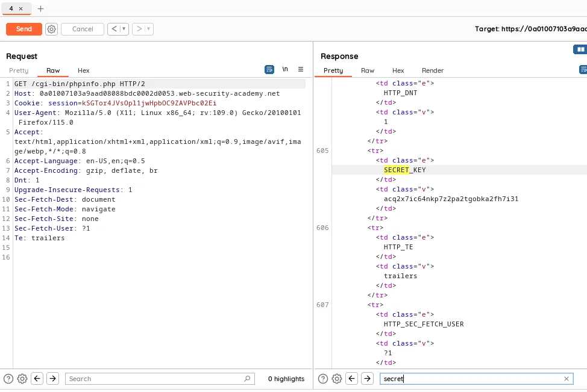Switch Request view to Pretty
The image size is (587, 392).
[19, 70]
